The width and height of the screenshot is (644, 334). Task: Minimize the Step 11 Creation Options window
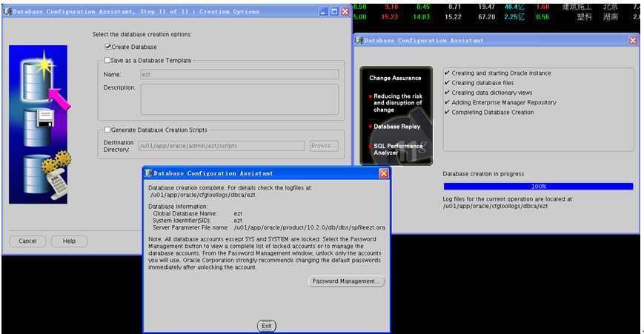coord(323,12)
